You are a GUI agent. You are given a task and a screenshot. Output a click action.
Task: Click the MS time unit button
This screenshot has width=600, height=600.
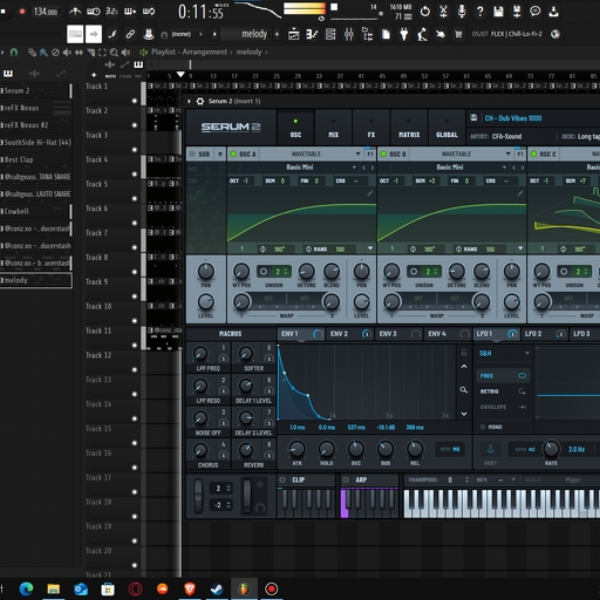tap(456, 449)
